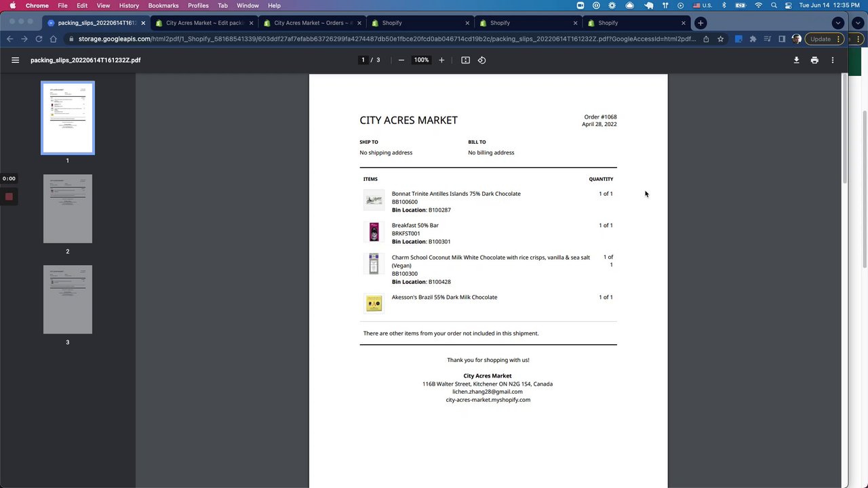Open the File menu
The width and height of the screenshot is (868, 488).
62,5
